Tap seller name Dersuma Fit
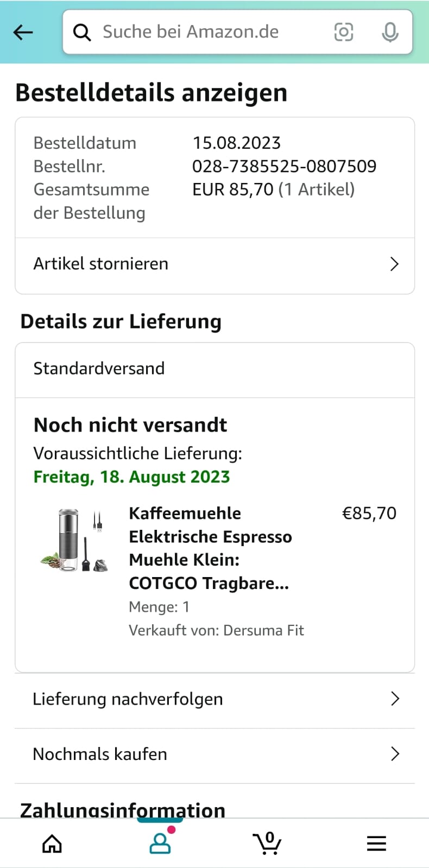429x868 pixels. 263,630
